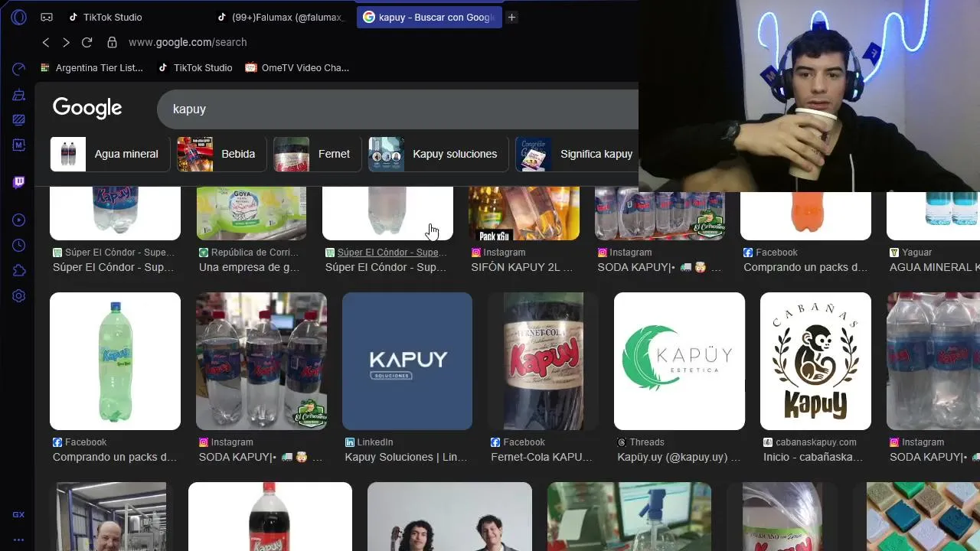Open OmeTV Video Chat bookmark
The width and height of the screenshot is (980, 551).
click(297, 67)
